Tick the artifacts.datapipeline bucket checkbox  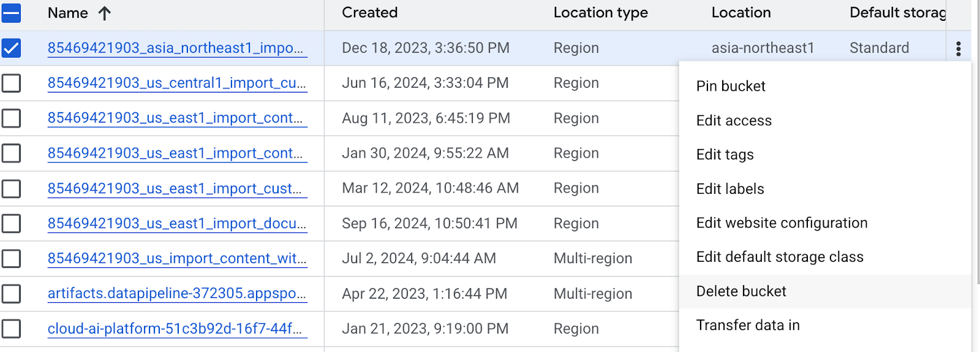[x=11, y=294]
